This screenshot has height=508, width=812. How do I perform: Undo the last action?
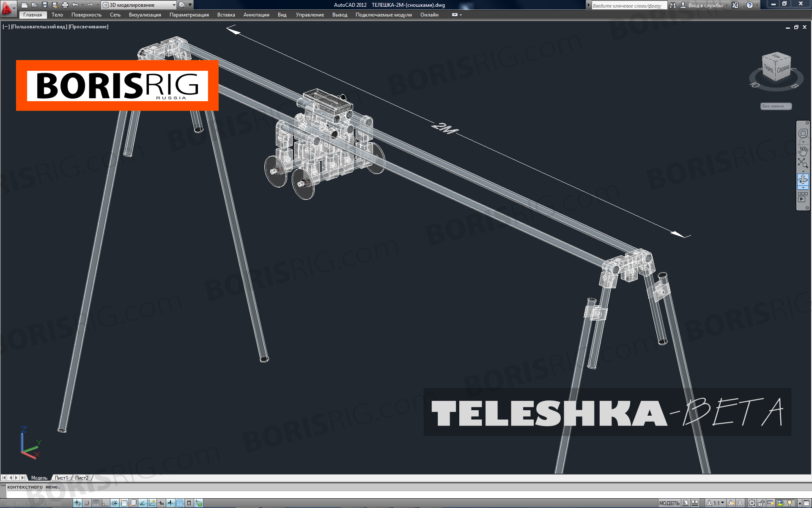pos(75,5)
